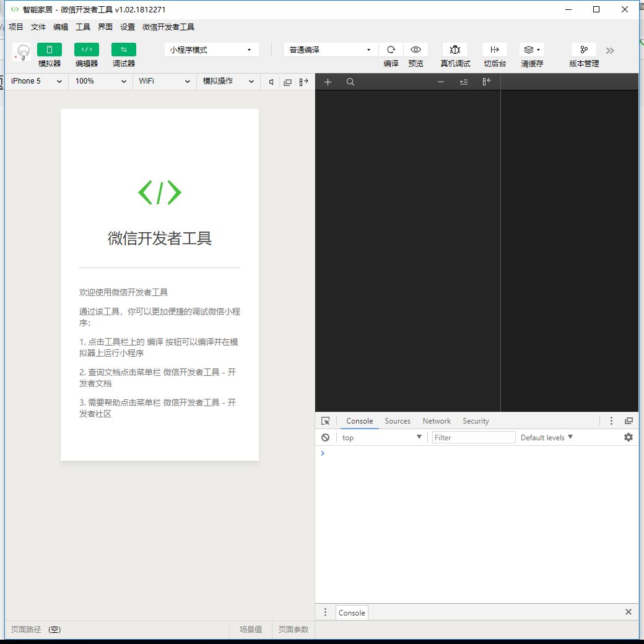Open the 小程序模式 mode dropdown
644x644 pixels.
click(212, 50)
